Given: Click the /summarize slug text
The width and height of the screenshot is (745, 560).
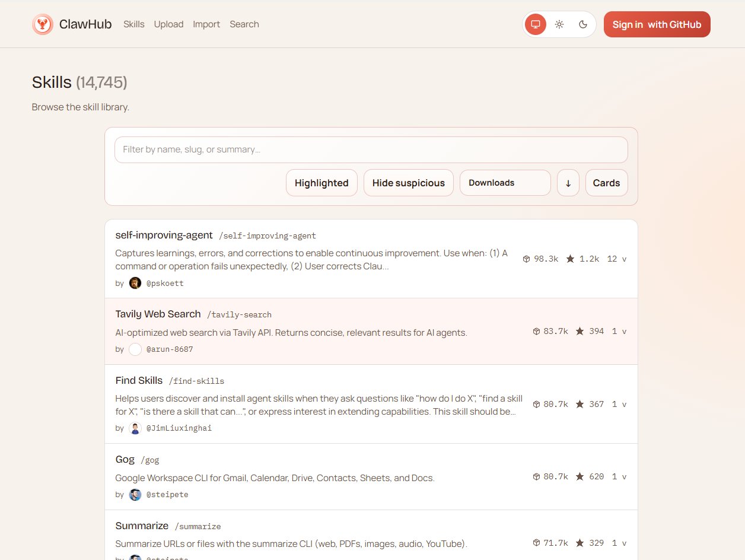Looking at the screenshot, I should click(x=198, y=527).
